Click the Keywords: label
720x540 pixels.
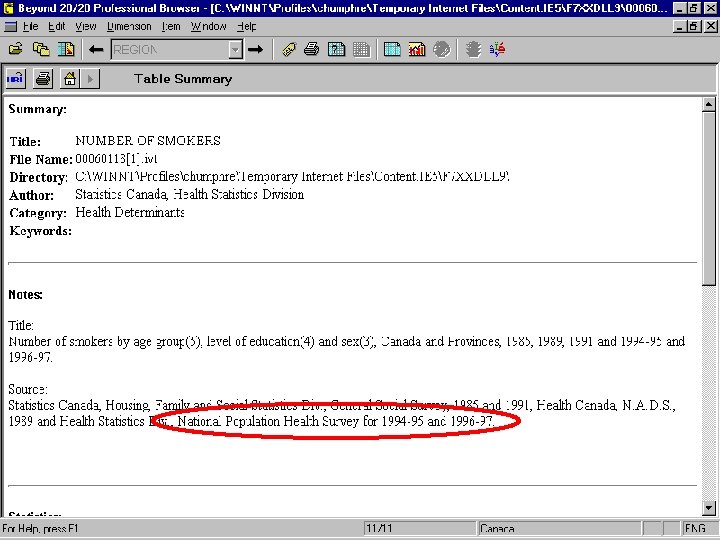coord(40,231)
